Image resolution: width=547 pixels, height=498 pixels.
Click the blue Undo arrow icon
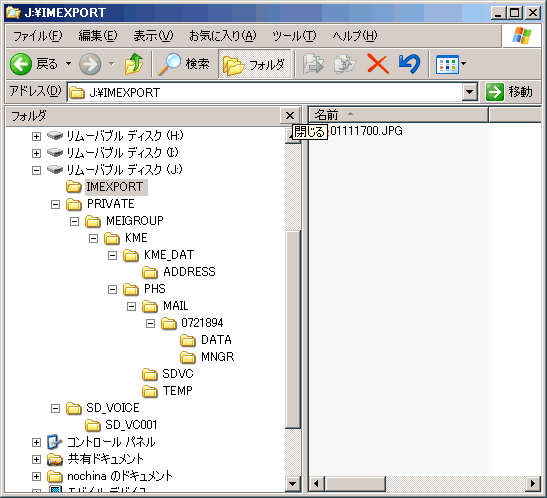point(409,64)
